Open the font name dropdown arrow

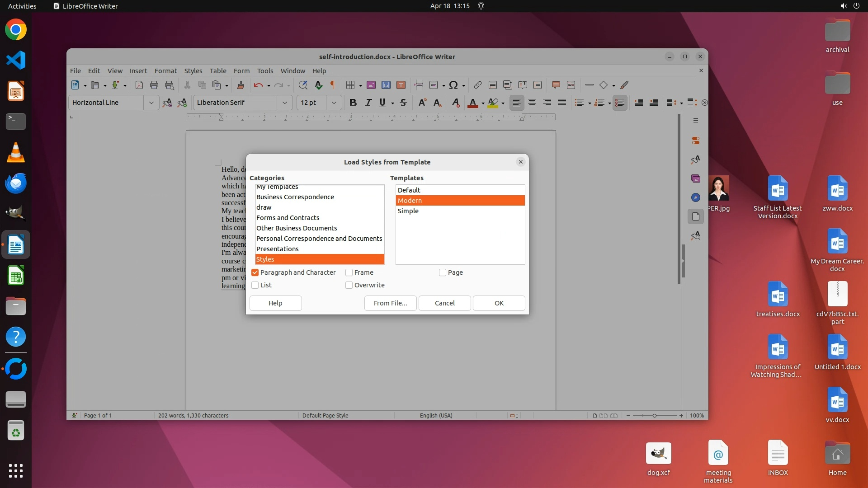click(285, 103)
